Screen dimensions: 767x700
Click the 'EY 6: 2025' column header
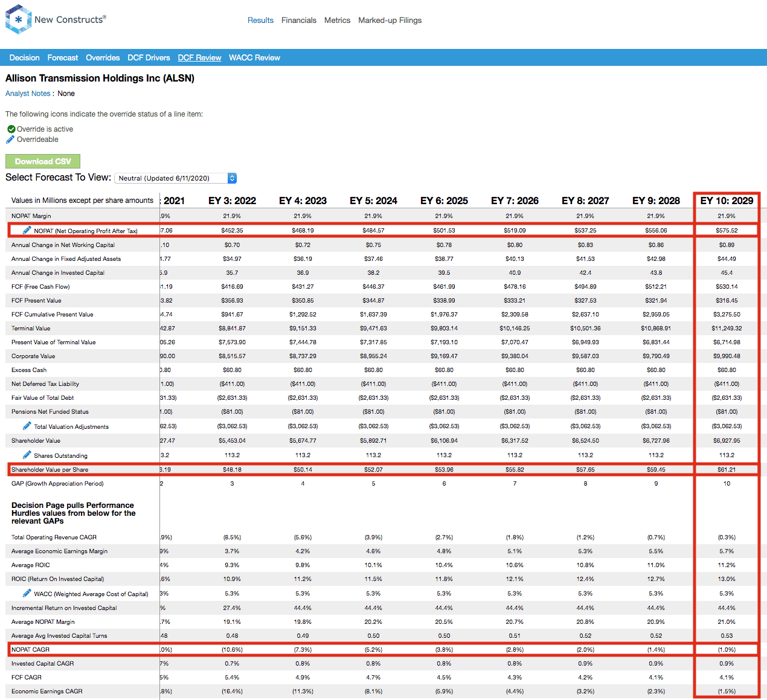click(x=444, y=201)
